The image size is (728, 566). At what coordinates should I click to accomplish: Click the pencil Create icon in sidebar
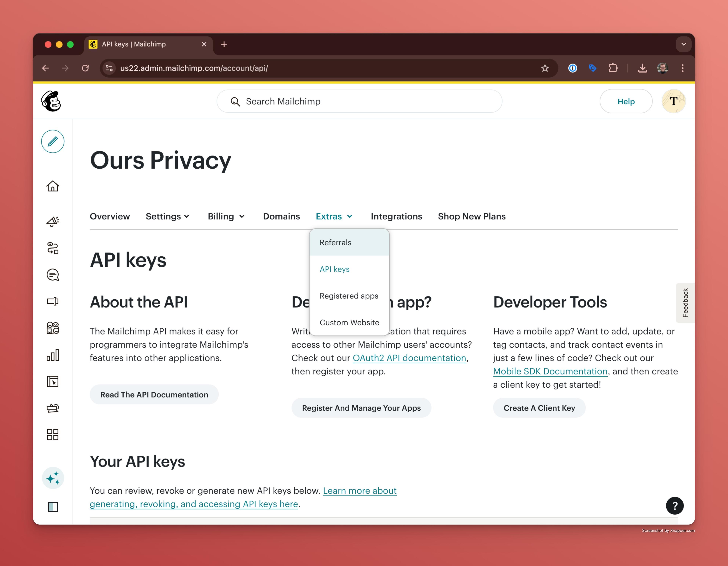point(53,141)
